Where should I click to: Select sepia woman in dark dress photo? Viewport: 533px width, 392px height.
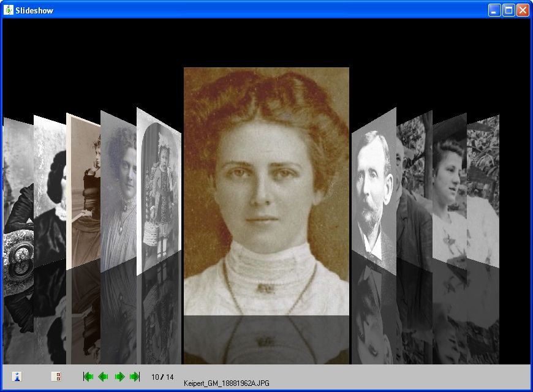pyautogui.click(x=83, y=191)
